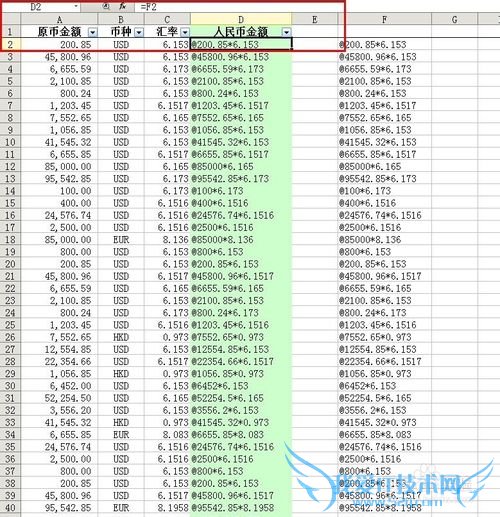Select row 33 header
The height and width of the screenshot is (517, 500).
tap(10, 422)
